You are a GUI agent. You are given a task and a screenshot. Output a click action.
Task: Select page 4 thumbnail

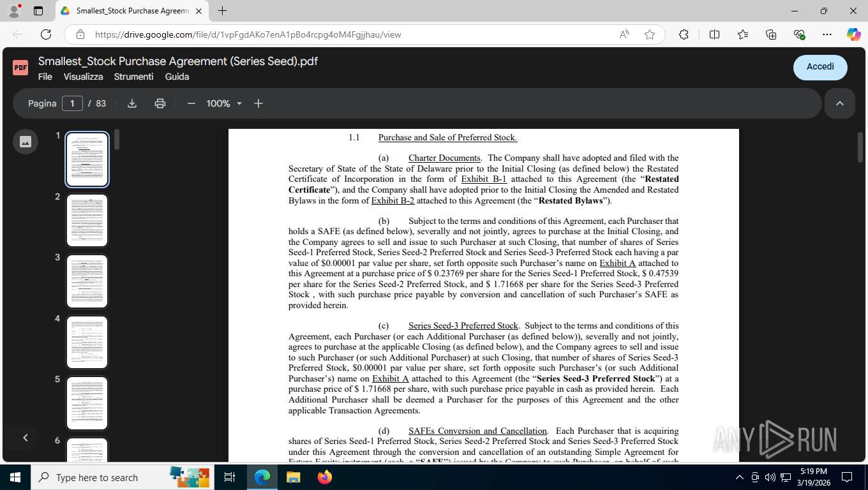coord(87,342)
